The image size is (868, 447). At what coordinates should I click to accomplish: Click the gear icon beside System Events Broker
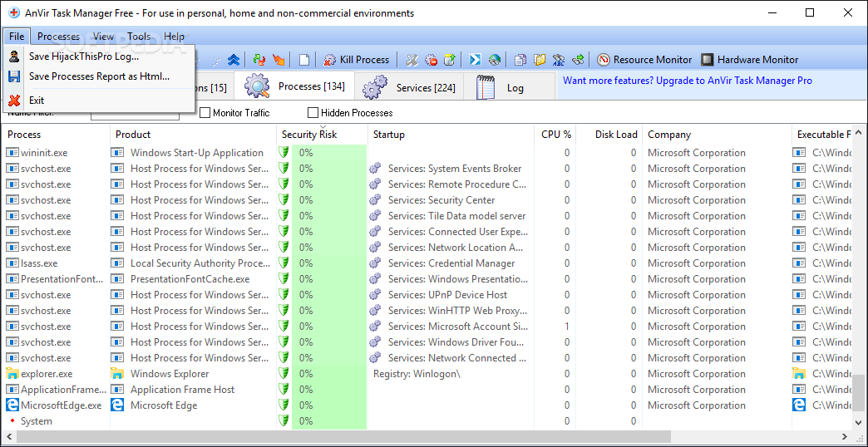tap(376, 168)
